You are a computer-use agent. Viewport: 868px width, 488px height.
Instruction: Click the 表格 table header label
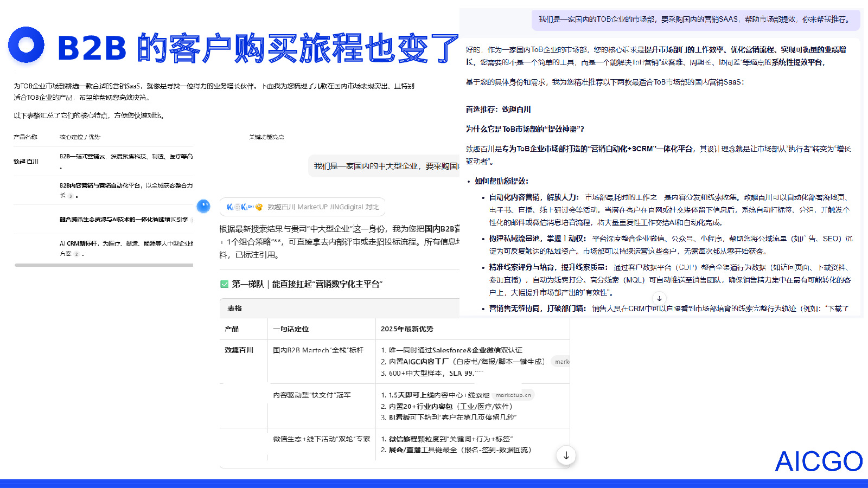(235, 309)
